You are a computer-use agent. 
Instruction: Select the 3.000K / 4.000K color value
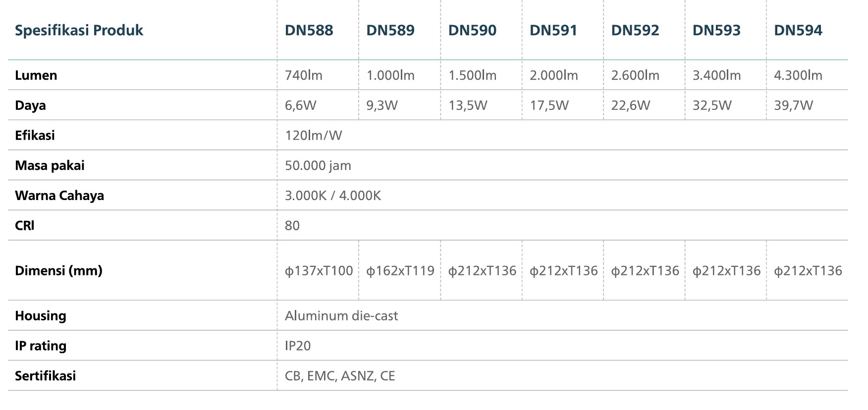333,196
